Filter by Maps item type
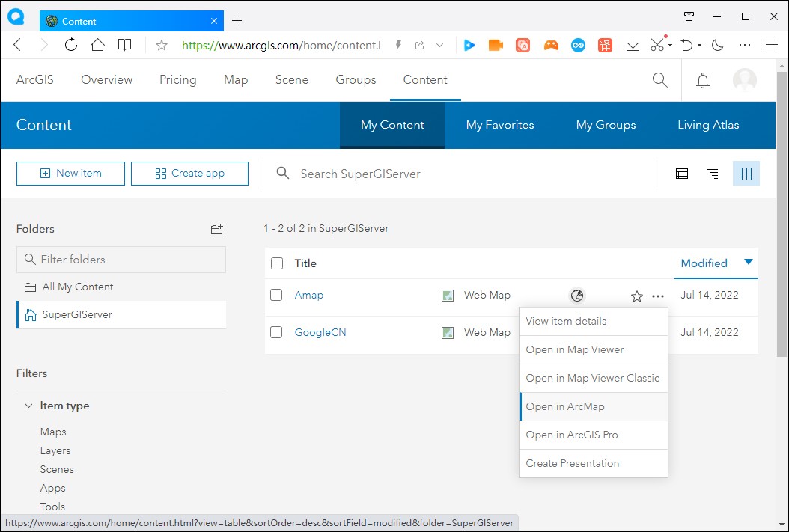789x532 pixels. [x=53, y=432]
